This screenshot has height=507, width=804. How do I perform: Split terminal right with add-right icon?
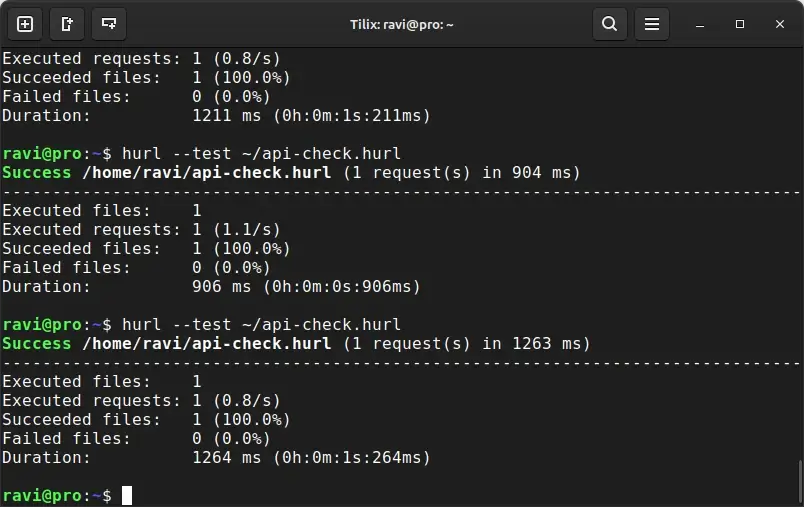[67, 24]
